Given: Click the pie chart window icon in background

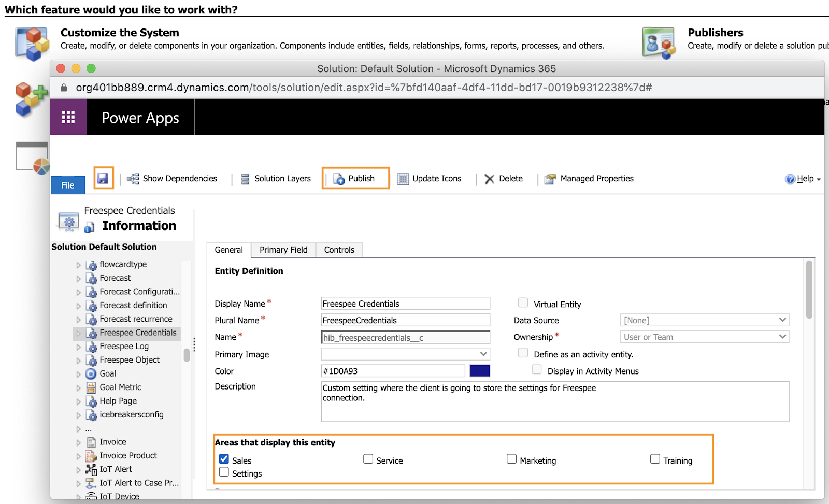Looking at the screenshot, I should click(32, 157).
